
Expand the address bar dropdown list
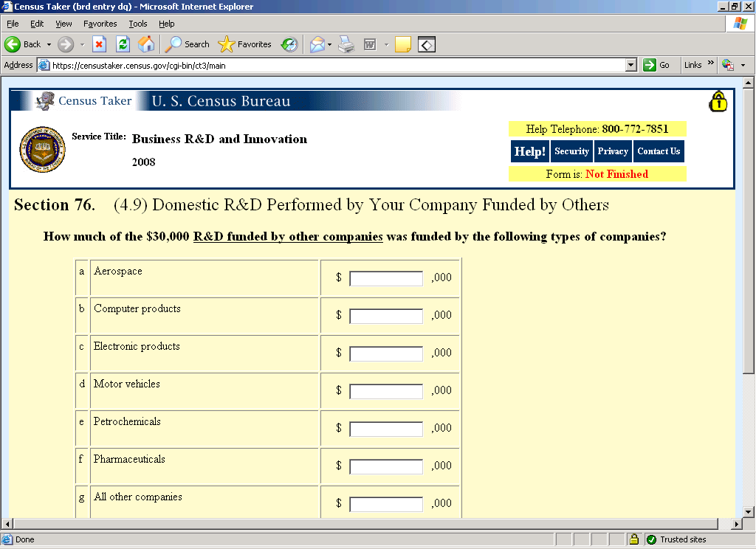point(630,65)
